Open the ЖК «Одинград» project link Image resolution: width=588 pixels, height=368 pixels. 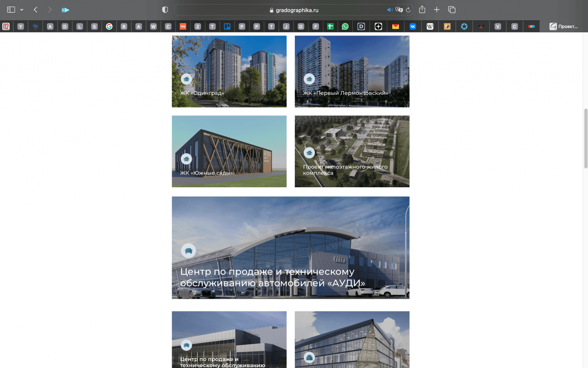tap(202, 93)
